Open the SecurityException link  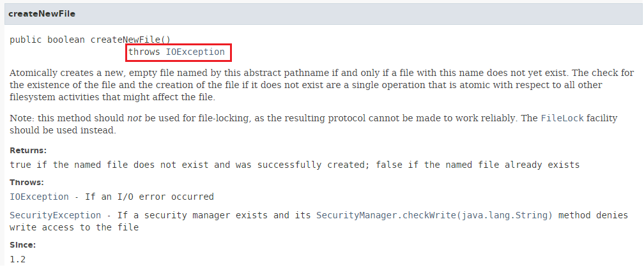55,215
